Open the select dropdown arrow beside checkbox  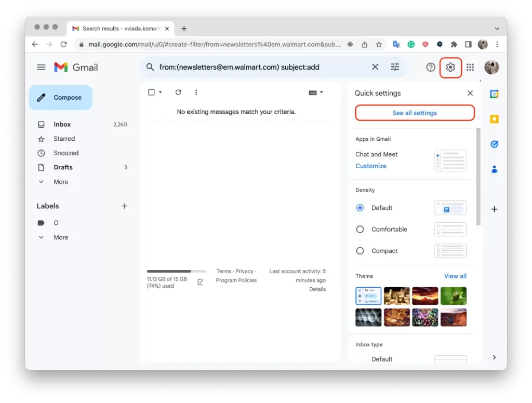[x=160, y=92]
